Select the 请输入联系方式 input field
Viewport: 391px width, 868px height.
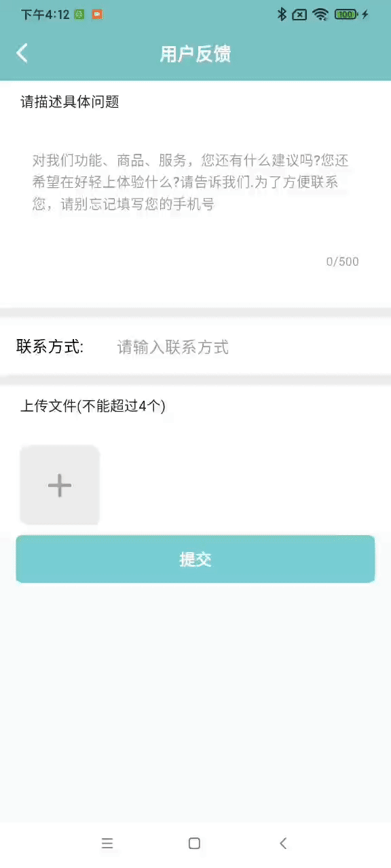pos(173,347)
